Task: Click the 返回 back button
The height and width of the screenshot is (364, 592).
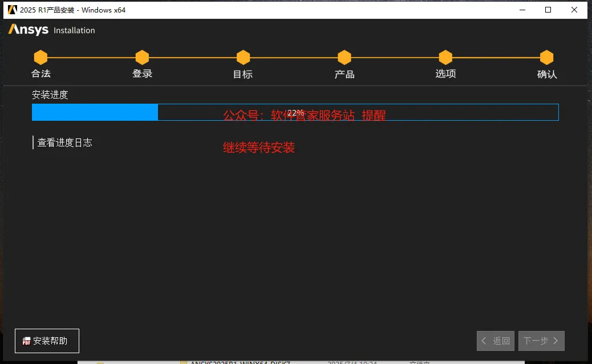Action: 496,341
